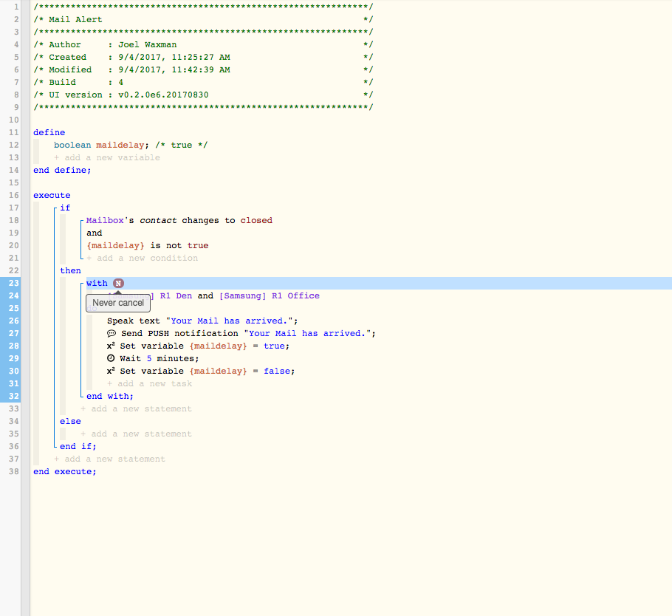Edit the Send PUSH notification task
672x616 pixels.
click(x=241, y=334)
